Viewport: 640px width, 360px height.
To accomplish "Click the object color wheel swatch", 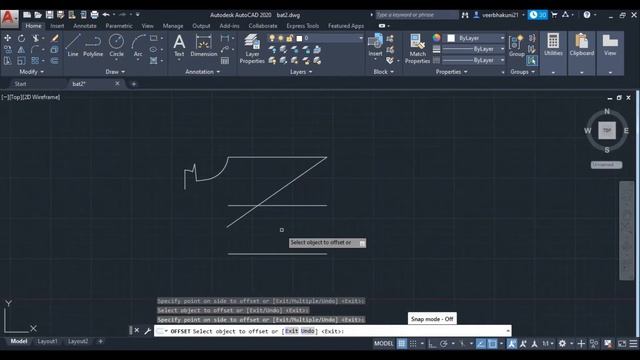I will [x=436, y=38].
